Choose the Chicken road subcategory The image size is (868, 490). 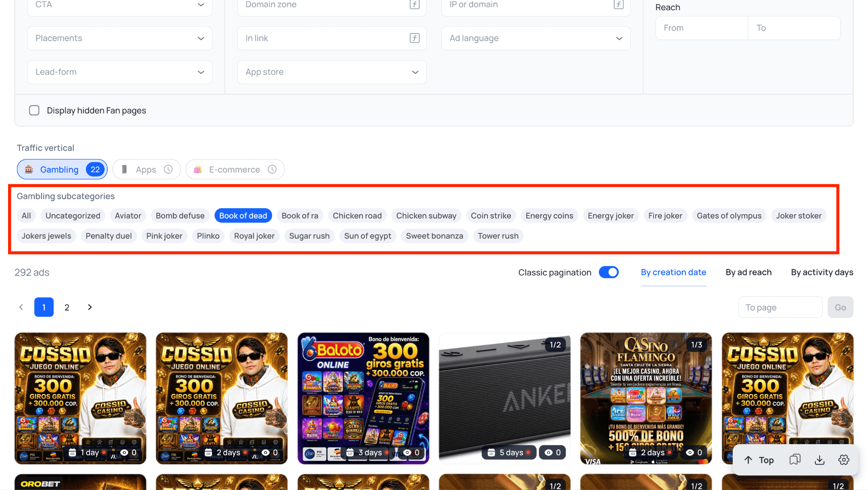point(357,216)
